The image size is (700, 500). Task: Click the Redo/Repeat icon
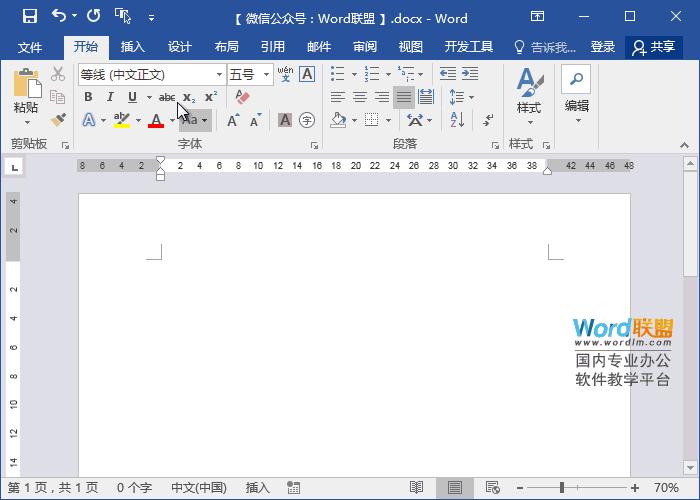click(x=93, y=16)
